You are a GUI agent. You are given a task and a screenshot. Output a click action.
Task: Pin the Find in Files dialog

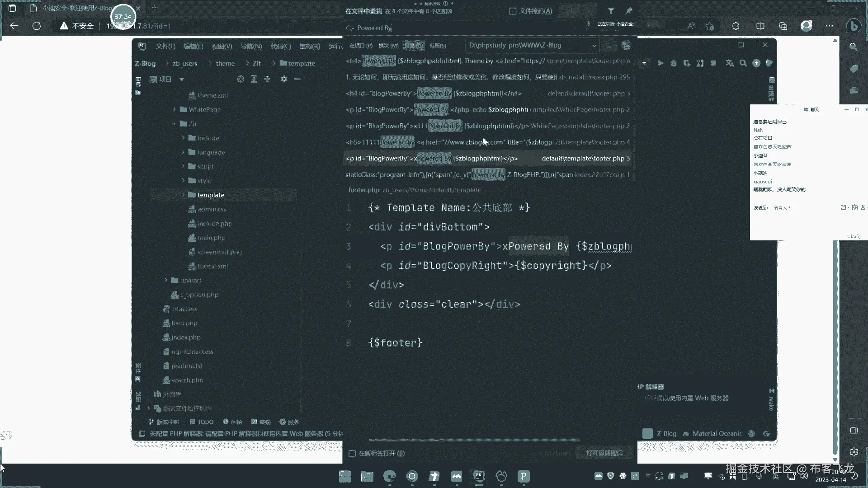pos(628,11)
